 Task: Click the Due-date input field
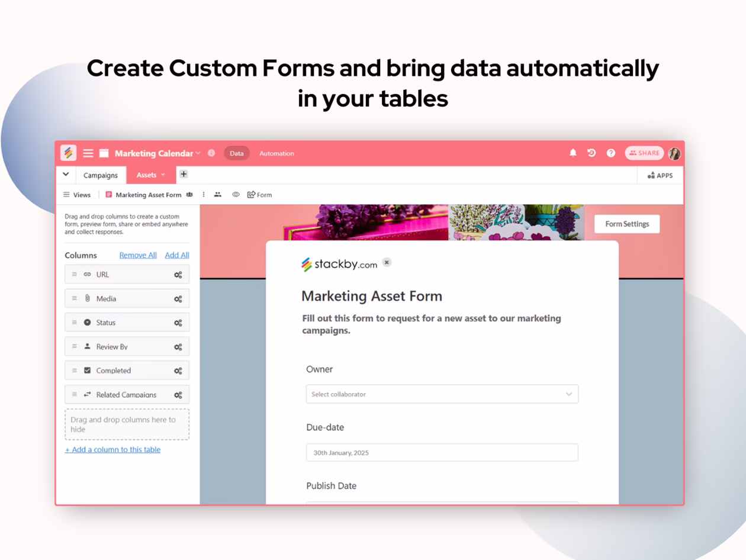point(442,452)
